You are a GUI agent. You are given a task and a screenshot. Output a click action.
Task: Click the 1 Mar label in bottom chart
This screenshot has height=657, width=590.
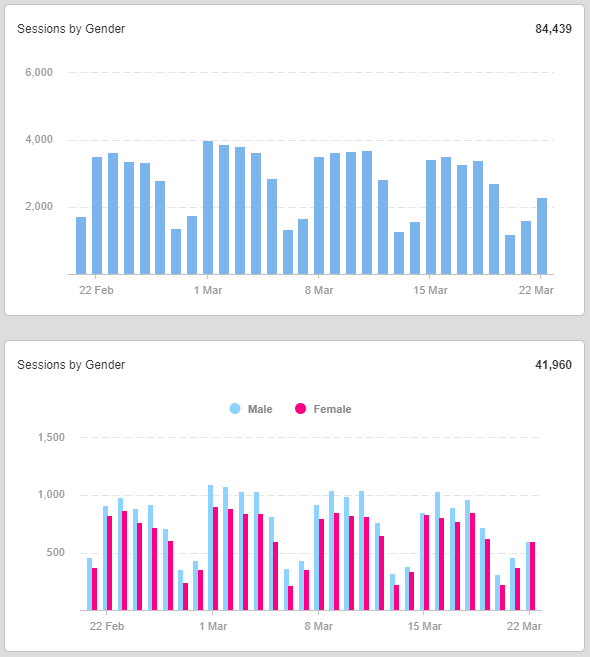213,626
